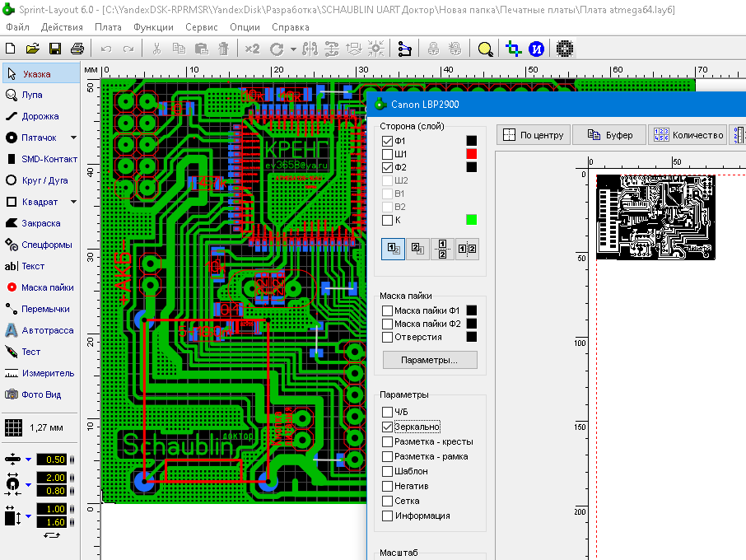Click the По центру button

[534, 135]
